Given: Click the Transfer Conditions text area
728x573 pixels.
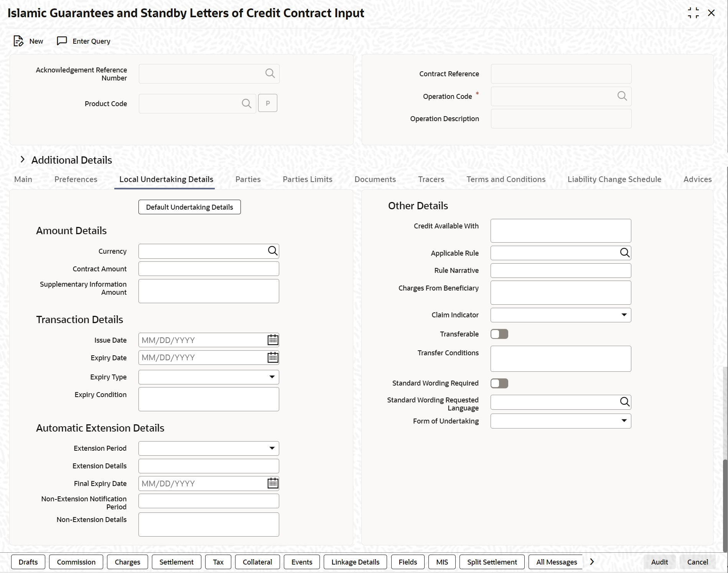Looking at the screenshot, I should pyautogui.click(x=561, y=359).
